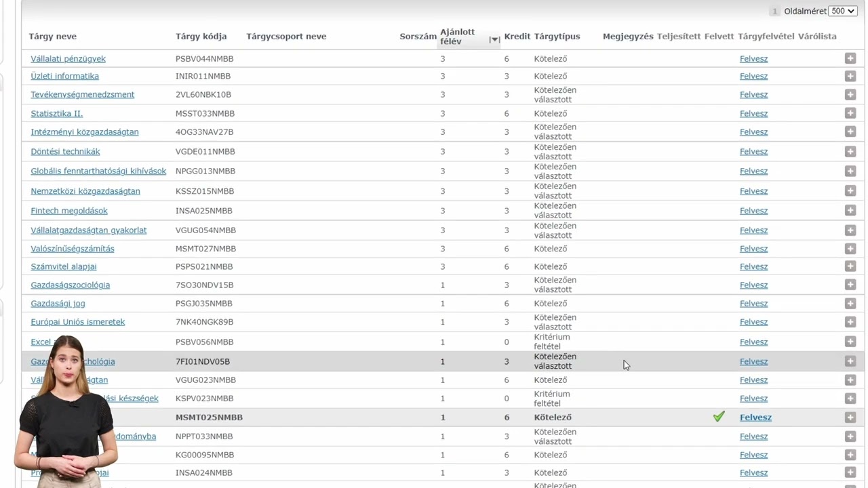
Task: Click bold Felvesz in MSMT025NMBB row
Action: tap(755, 417)
